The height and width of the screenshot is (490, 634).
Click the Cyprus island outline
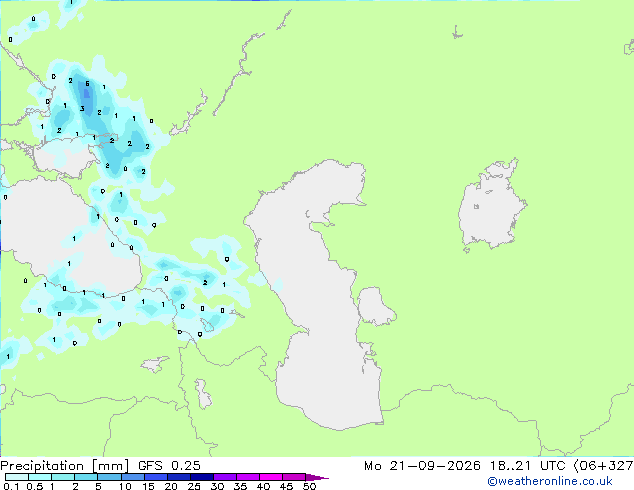point(155,364)
